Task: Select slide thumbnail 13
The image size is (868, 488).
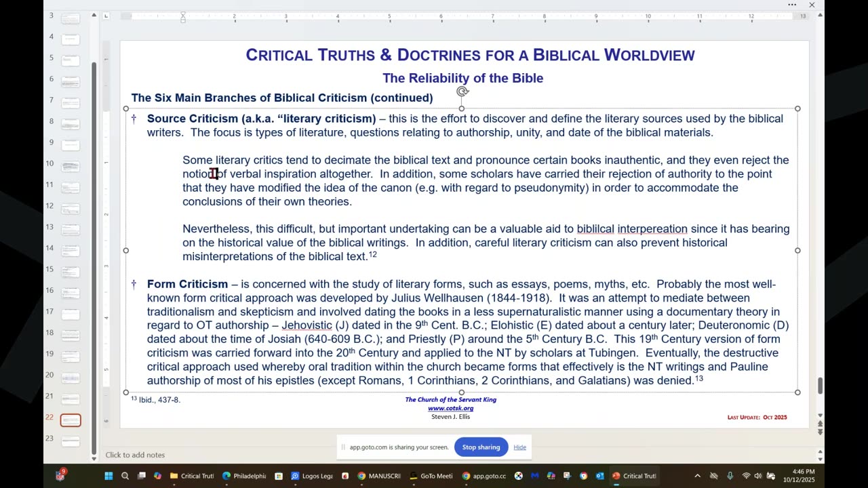Action: (x=71, y=228)
